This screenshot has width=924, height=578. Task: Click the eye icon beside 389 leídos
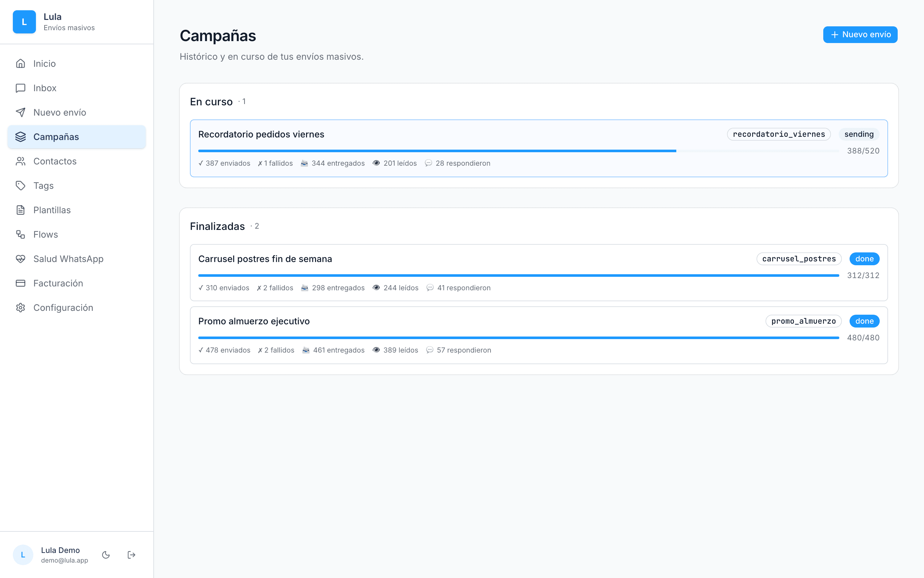click(x=376, y=350)
